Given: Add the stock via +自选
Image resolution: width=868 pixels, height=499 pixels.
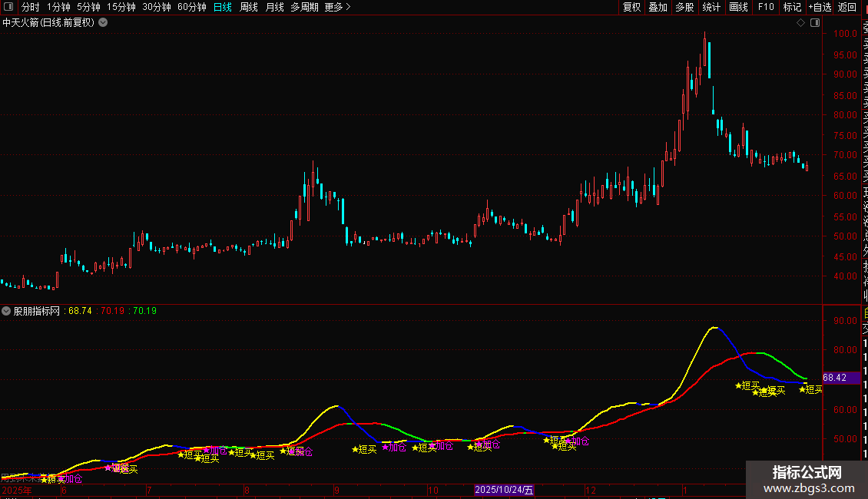Looking at the screenshot, I should pos(820,7).
